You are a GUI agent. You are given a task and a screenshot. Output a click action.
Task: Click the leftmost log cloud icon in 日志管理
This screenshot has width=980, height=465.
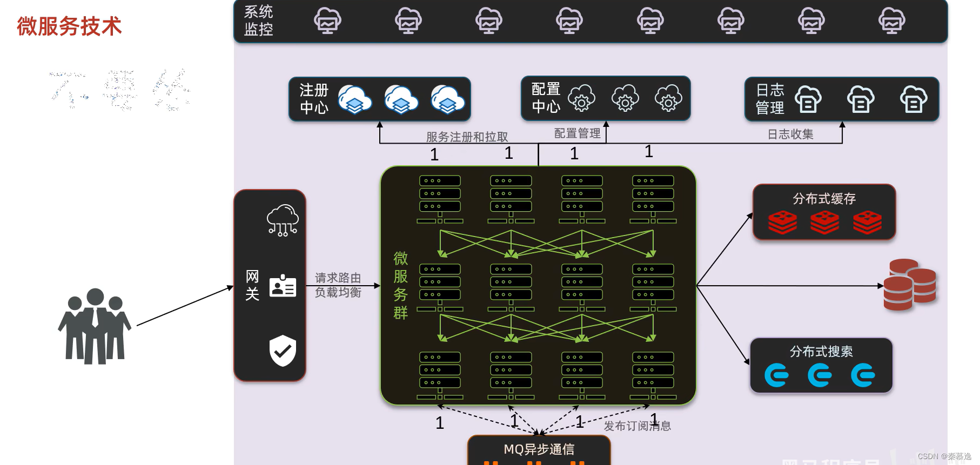coord(808,99)
